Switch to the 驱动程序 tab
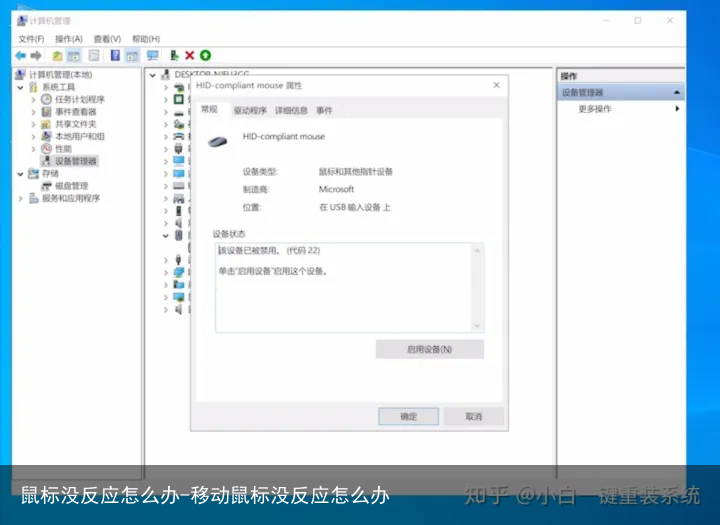 click(250, 110)
